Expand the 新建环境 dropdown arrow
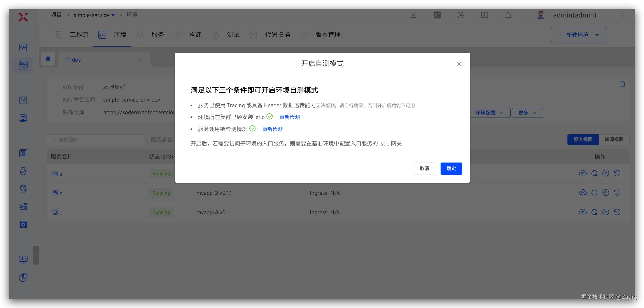 coord(597,35)
